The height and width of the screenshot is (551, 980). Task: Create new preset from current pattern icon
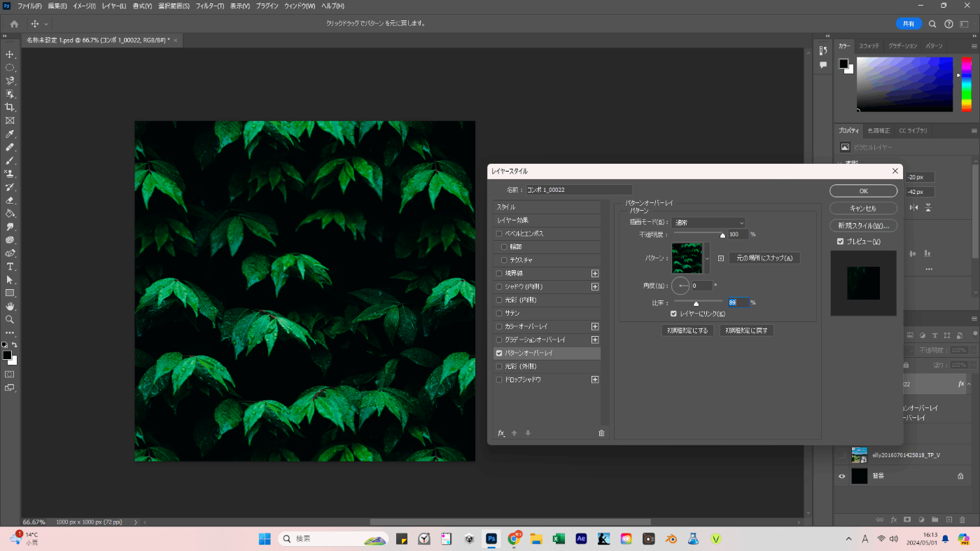point(721,258)
